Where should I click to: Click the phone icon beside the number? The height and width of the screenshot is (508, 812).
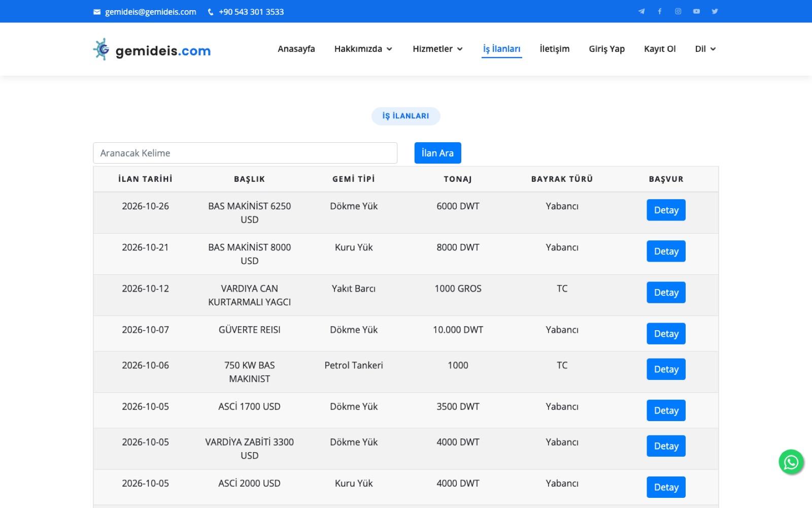pyautogui.click(x=211, y=12)
